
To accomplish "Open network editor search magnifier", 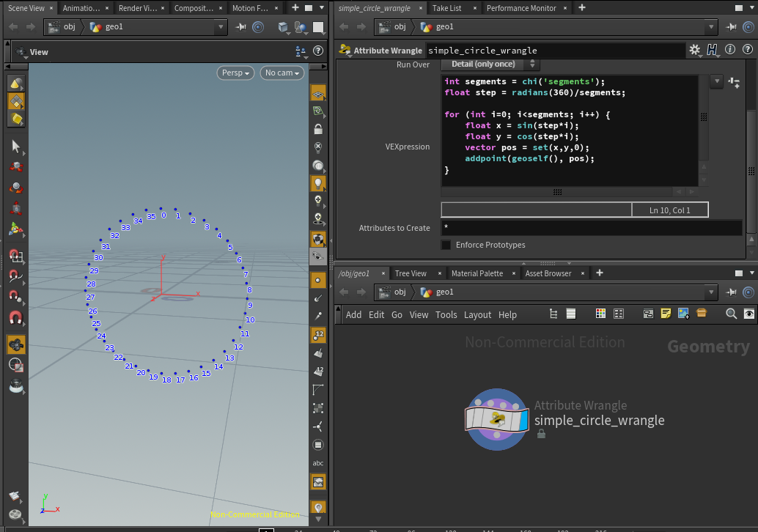I will (x=731, y=314).
